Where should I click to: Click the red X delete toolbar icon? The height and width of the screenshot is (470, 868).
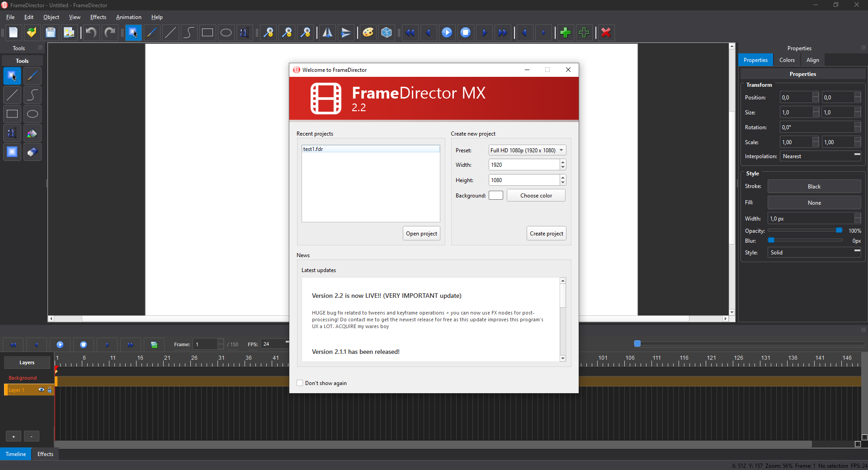pos(606,33)
